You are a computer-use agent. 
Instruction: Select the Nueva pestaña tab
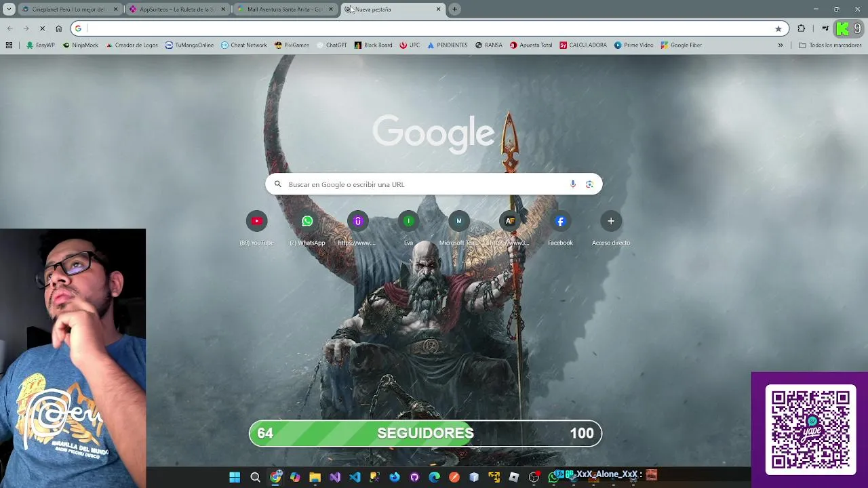(393, 9)
